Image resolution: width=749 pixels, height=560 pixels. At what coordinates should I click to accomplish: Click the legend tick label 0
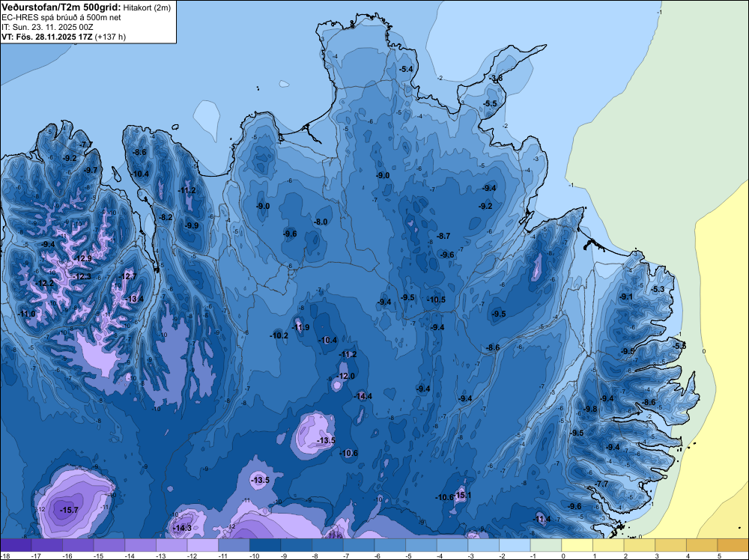pyautogui.click(x=563, y=556)
